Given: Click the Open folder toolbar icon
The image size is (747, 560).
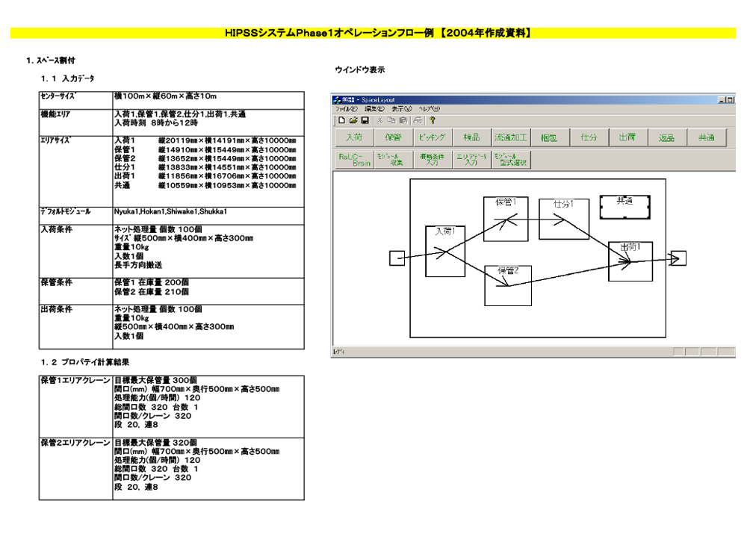Looking at the screenshot, I should click(353, 120).
